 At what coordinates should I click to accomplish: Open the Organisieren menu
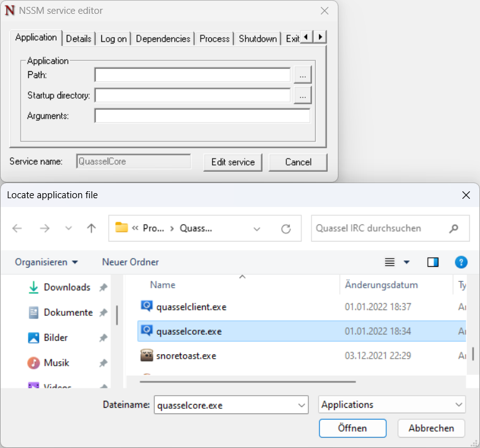[x=46, y=262]
